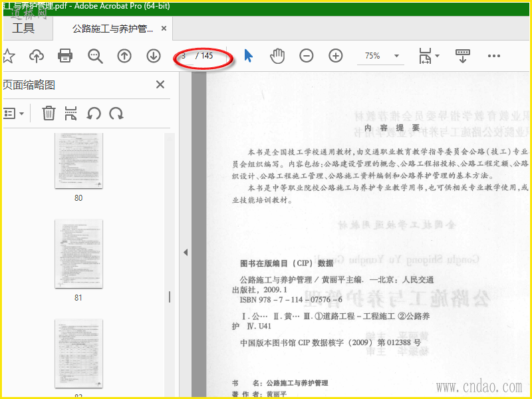Go to previous page with up arrow

pyautogui.click(x=124, y=56)
